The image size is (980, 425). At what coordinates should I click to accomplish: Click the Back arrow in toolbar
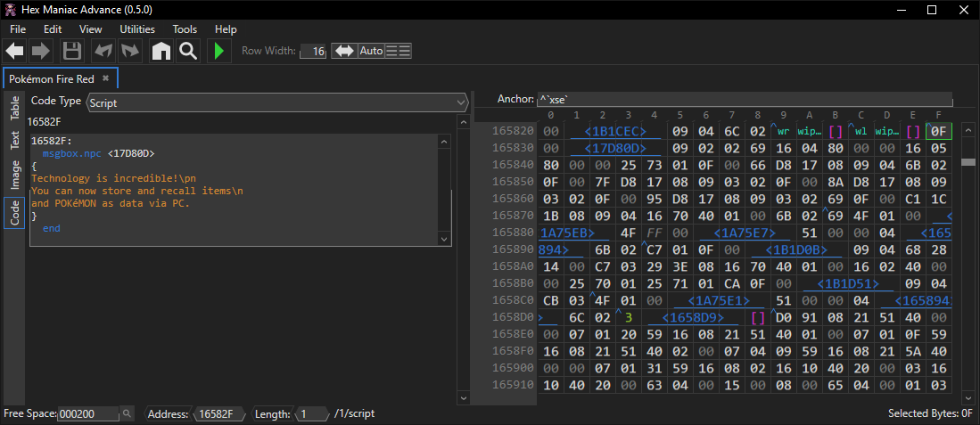(15, 51)
